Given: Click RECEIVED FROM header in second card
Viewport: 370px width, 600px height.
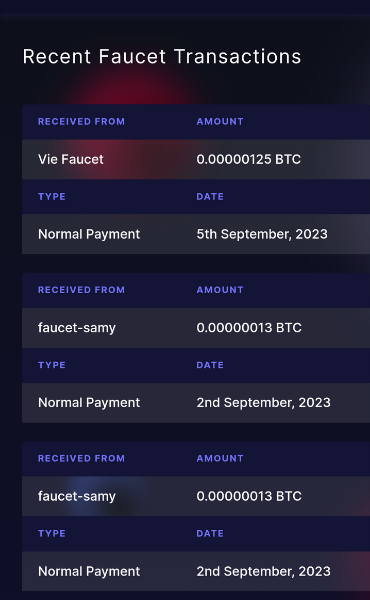Looking at the screenshot, I should click(81, 290).
